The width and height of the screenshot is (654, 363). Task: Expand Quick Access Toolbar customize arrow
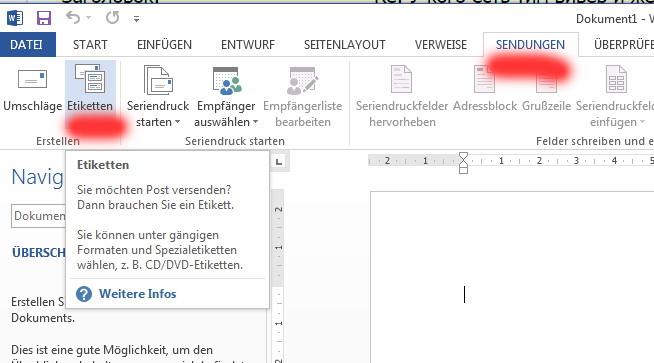(136, 19)
